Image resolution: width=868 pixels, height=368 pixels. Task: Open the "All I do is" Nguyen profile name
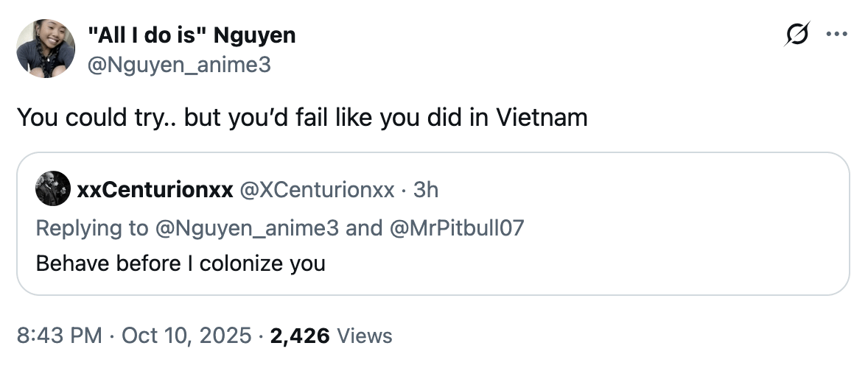click(x=192, y=35)
